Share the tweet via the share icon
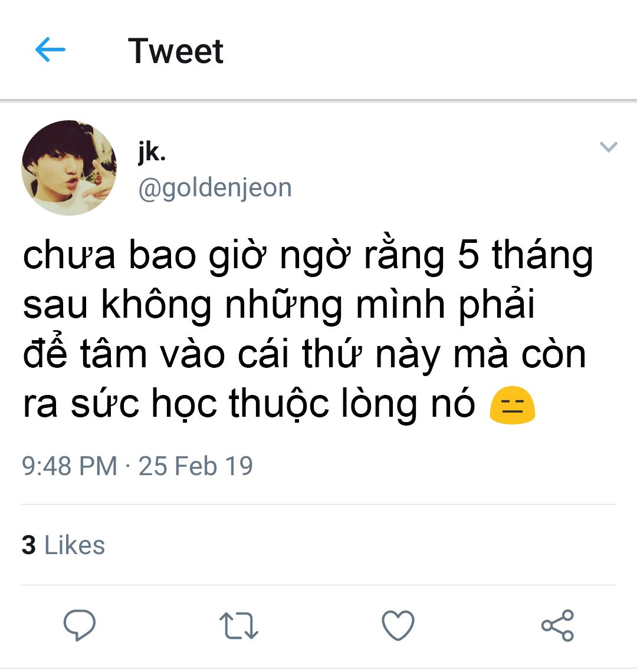 [557, 625]
